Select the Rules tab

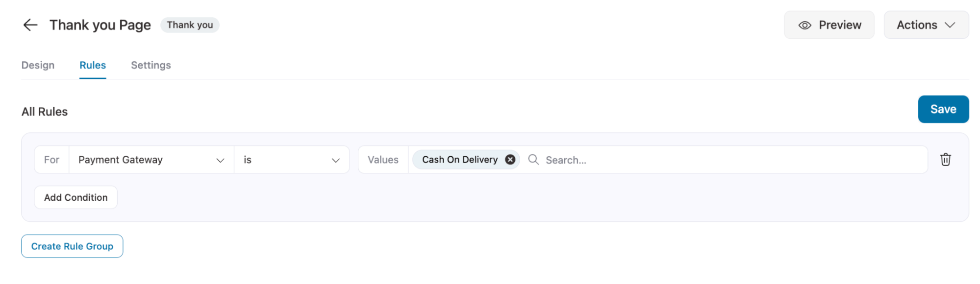[93, 65]
